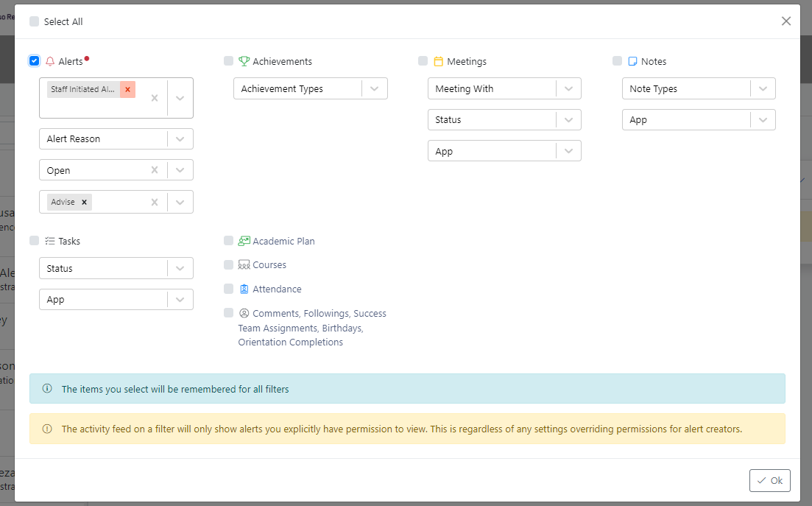
Task: Clear all values in the Advise field
Action: pyautogui.click(x=155, y=202)
